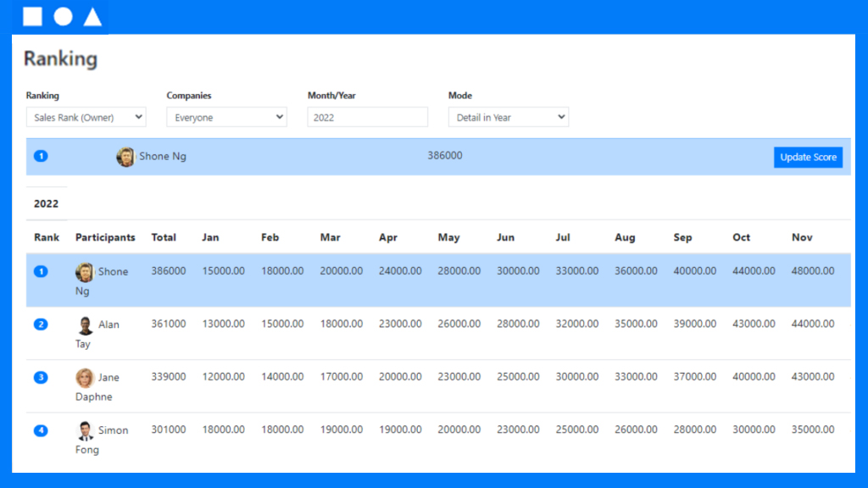Screen dimensions: 868x488
Task: Click the rank 2 badge icon
Action: (x=41, y=324)
